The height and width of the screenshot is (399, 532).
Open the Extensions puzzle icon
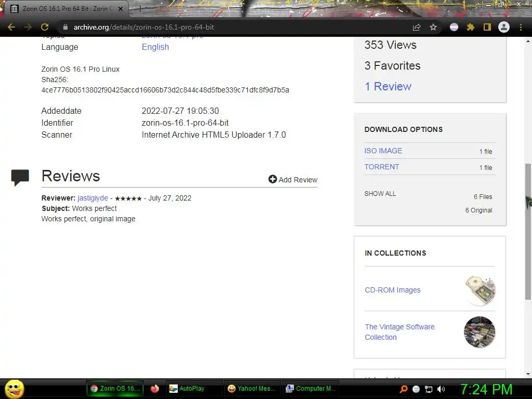point(470,27)
